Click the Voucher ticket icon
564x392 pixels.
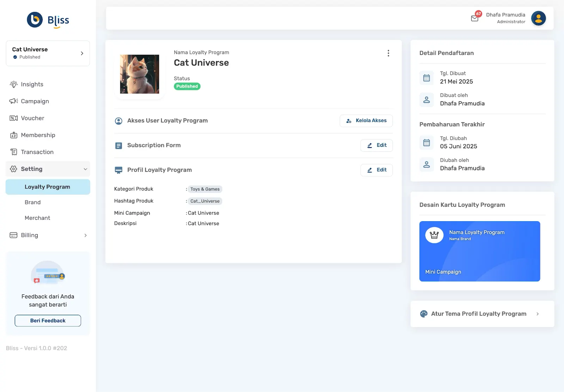13,118
